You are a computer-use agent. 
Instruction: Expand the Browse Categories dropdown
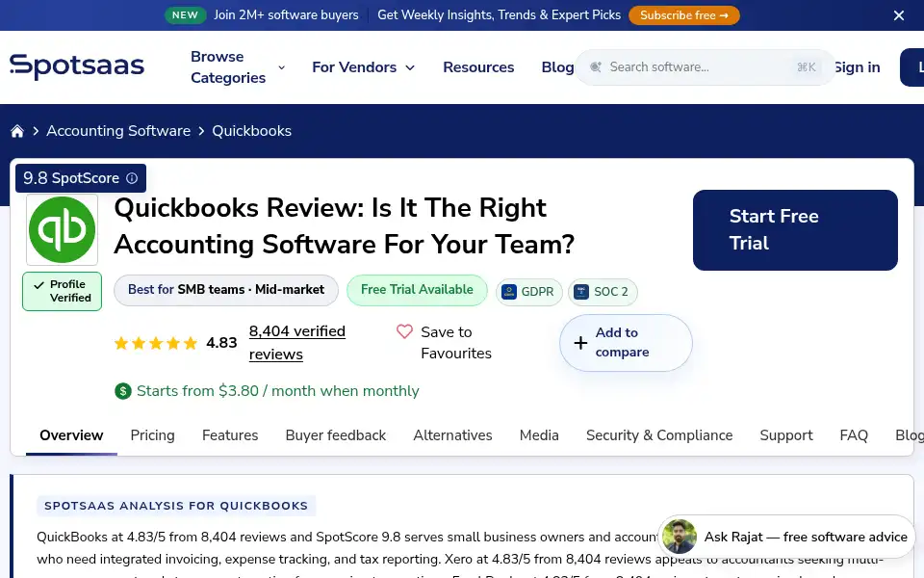pyautogui.click(x=238, y=67)
